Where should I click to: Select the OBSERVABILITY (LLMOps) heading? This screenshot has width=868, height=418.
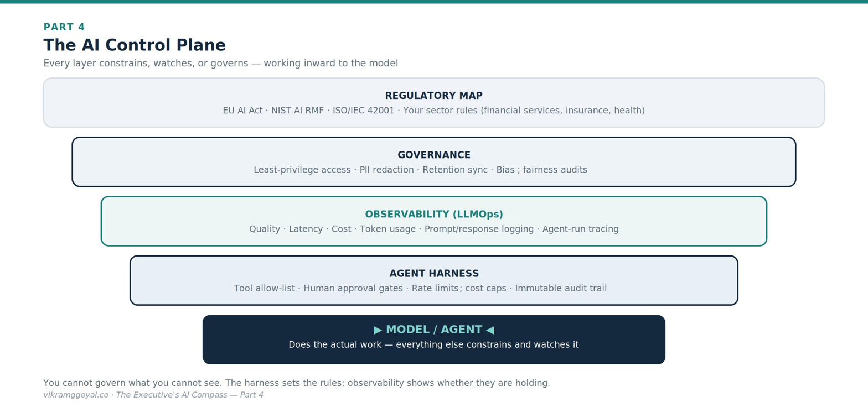[x=434, y=215]
